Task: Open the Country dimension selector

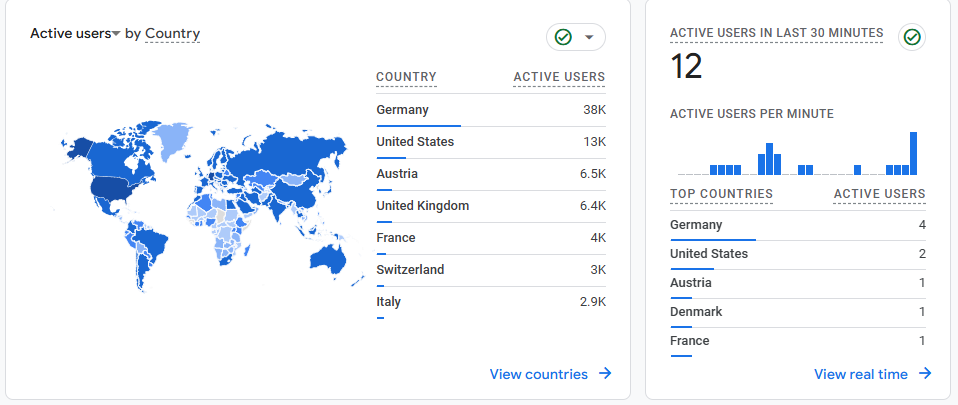Action: point(172,34)
